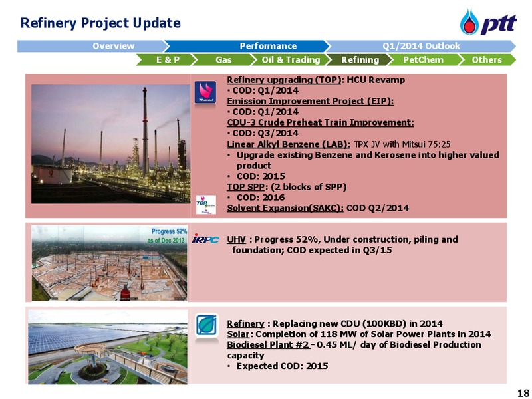Click the refinery night photo
This screenshot has height=399, width=532.
pos(110,144)
